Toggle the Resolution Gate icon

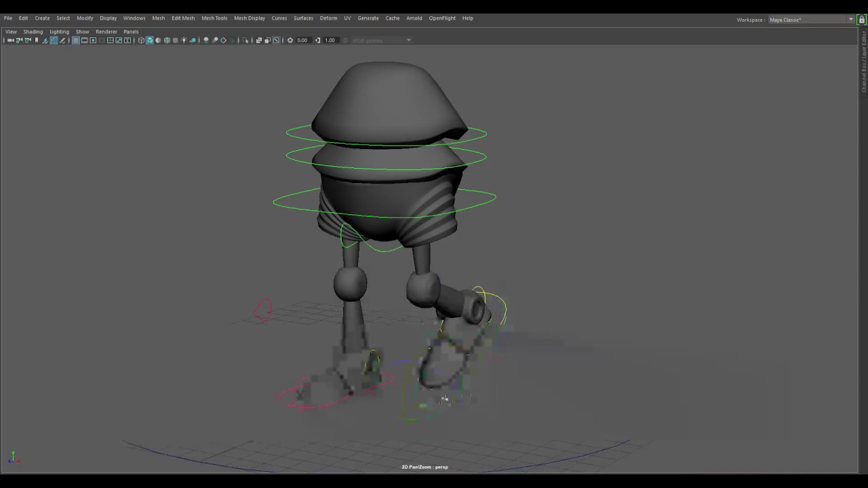pos(93,40)
